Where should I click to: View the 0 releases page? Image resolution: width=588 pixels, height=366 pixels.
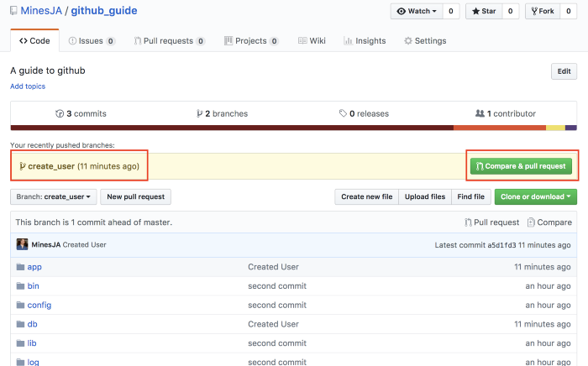(x=364, y=113)
